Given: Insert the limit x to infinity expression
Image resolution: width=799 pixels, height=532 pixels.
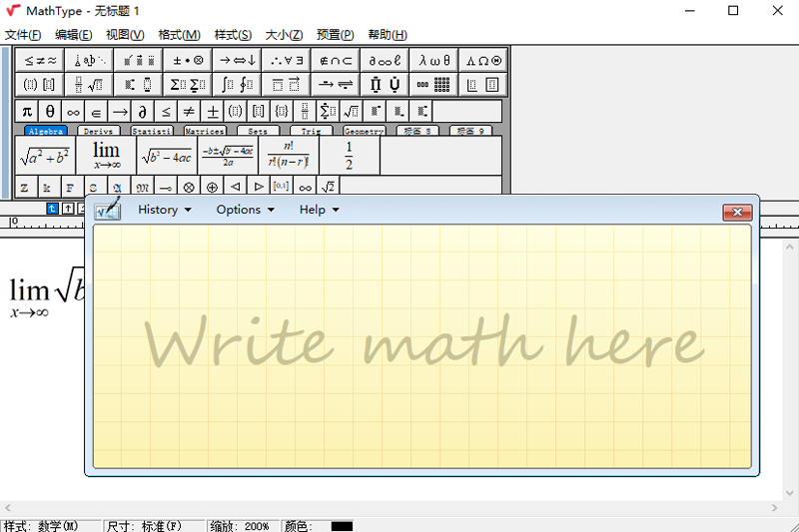Looking at the screenshot, I should (106, 156).
